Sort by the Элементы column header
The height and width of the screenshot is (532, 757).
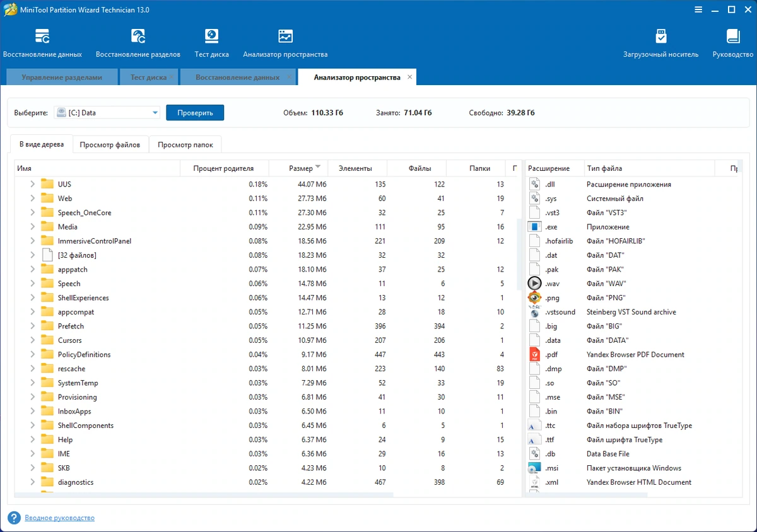pyautogui.click(x=357, y=168)
